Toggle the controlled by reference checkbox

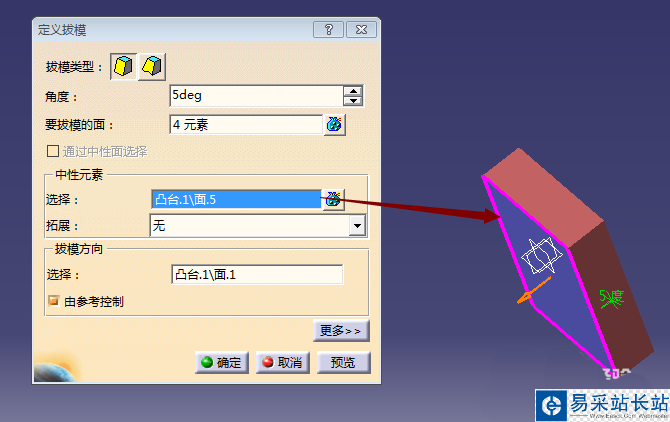point(53,301)
